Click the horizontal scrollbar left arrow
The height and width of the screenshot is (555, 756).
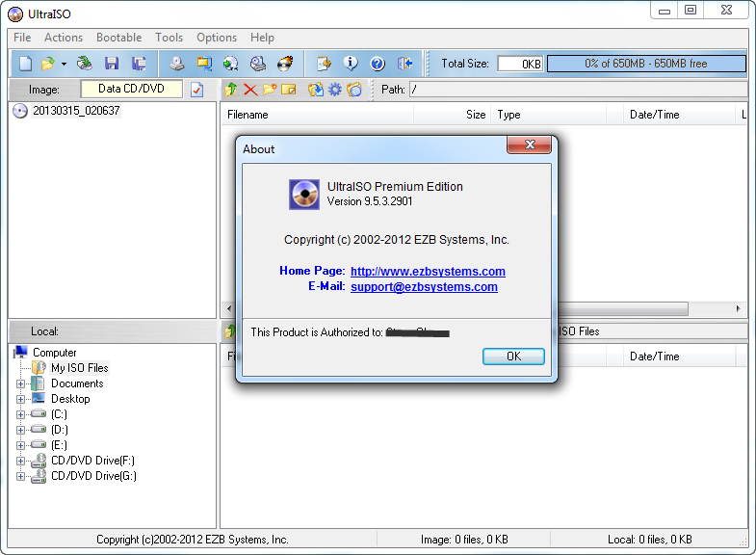229,308
